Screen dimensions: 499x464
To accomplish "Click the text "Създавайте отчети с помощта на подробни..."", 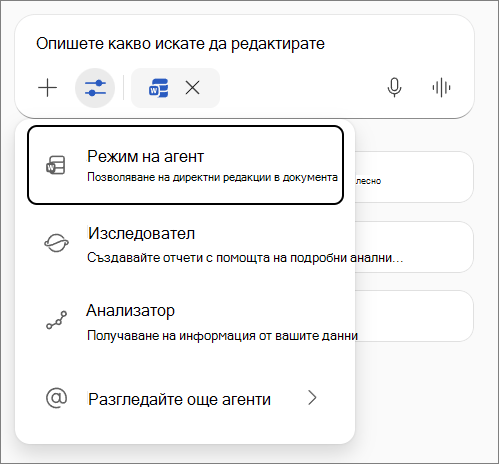I will pos(245,258).
